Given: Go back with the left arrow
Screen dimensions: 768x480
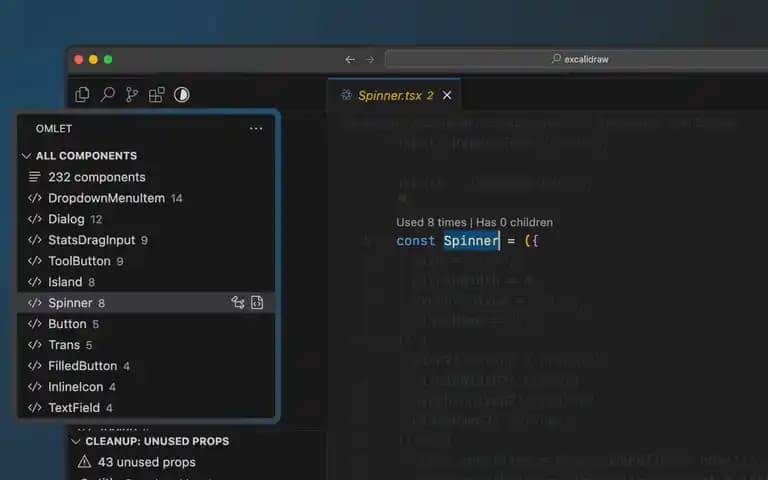Looking at the screenshot, I should (350, 59).
